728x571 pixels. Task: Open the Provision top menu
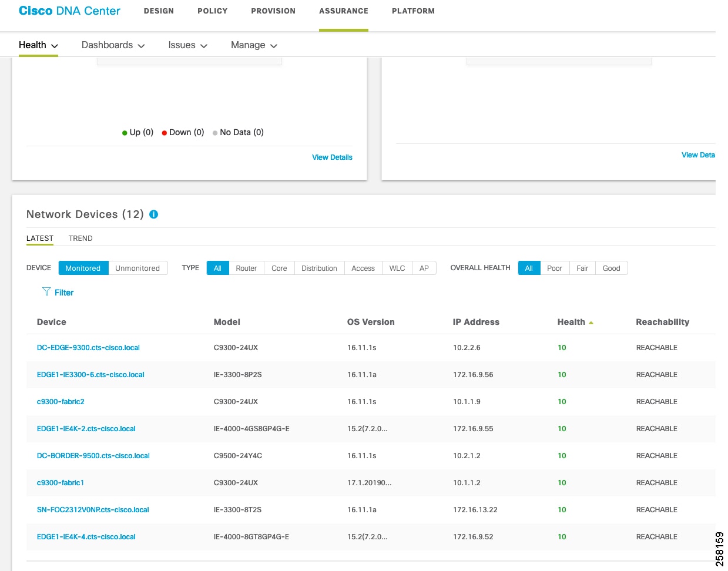(x=273, y=11)
